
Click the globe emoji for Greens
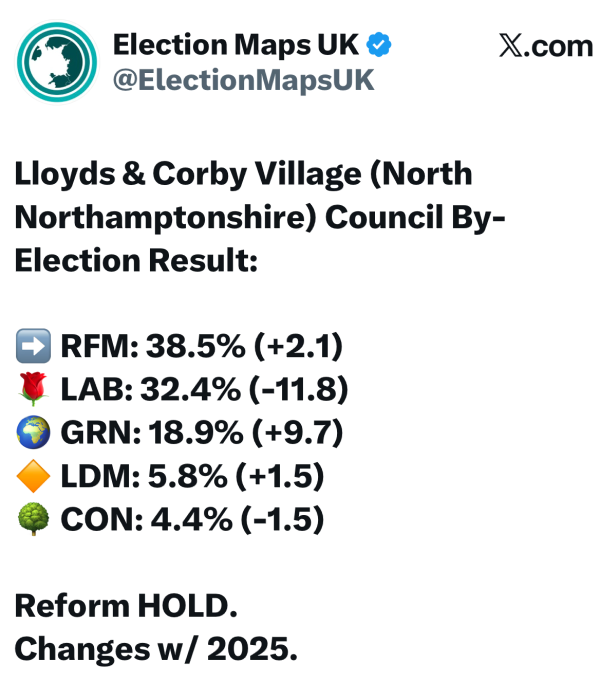point(33,435)
